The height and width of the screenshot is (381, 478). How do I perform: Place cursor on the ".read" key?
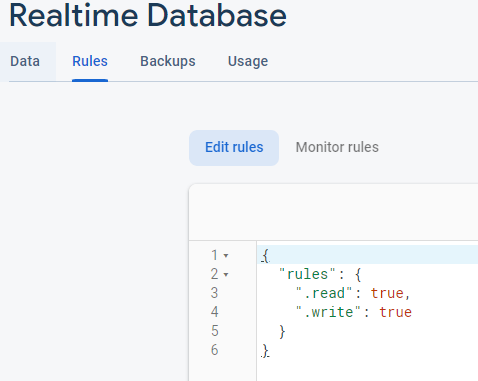tap(324, 293)
